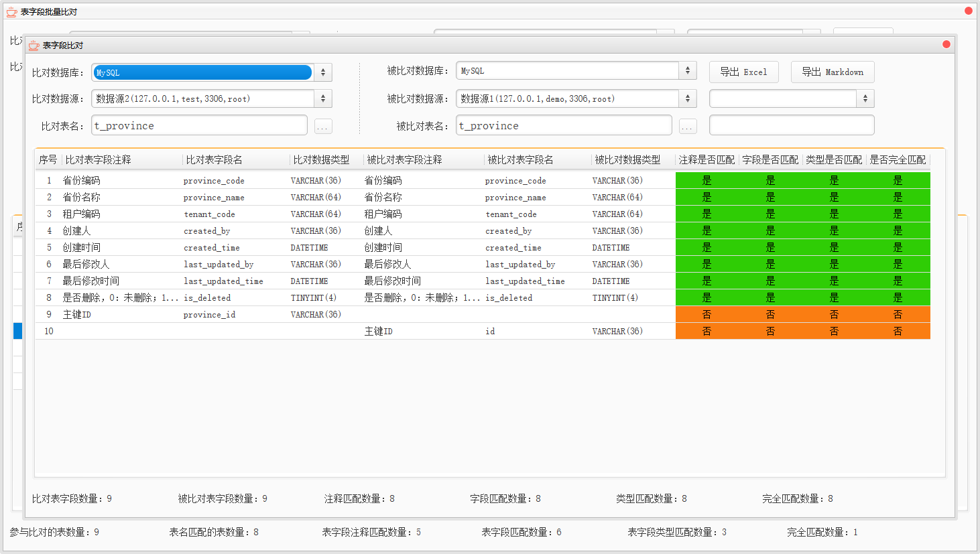
Task: Click the 是否完全匹配 column header
Action: 897,160
